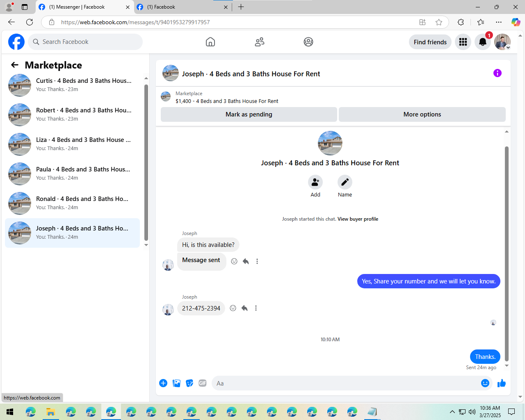The image size is (525, 420).
Task: Click the conversation list scrollbar
Action: tap(146, 162)
